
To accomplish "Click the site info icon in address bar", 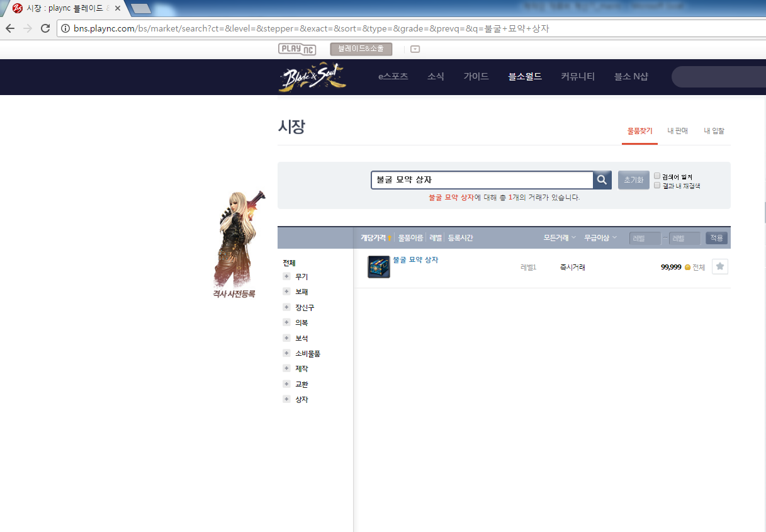I will pyautogui.click(x=65, y=28).
